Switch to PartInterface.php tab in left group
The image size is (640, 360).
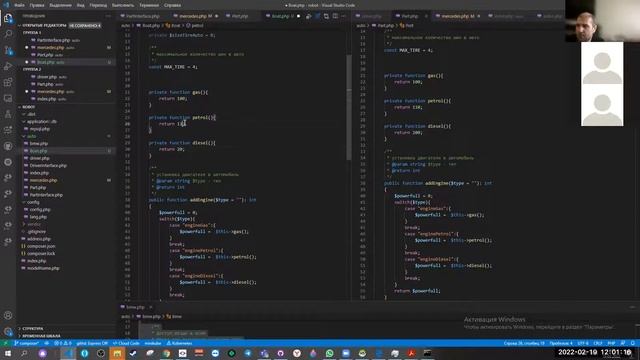[143, 16]
